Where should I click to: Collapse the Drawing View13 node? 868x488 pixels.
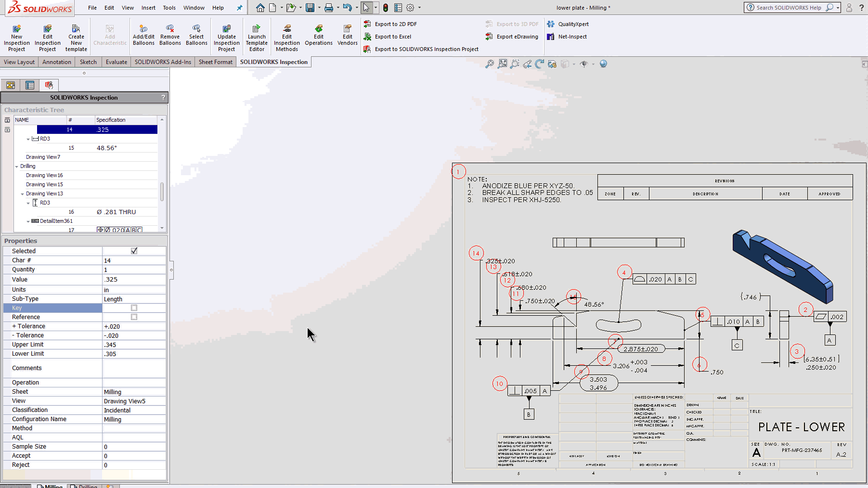tap(23, 194)
